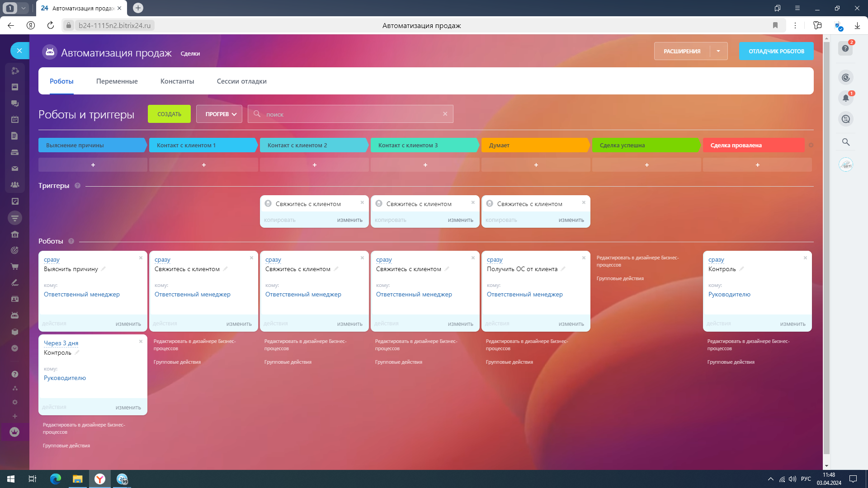Open РАСШИРЕНИЯ dropdown arrow
Viewport: 868px width, 488px height.
click(x=718, y=51)
